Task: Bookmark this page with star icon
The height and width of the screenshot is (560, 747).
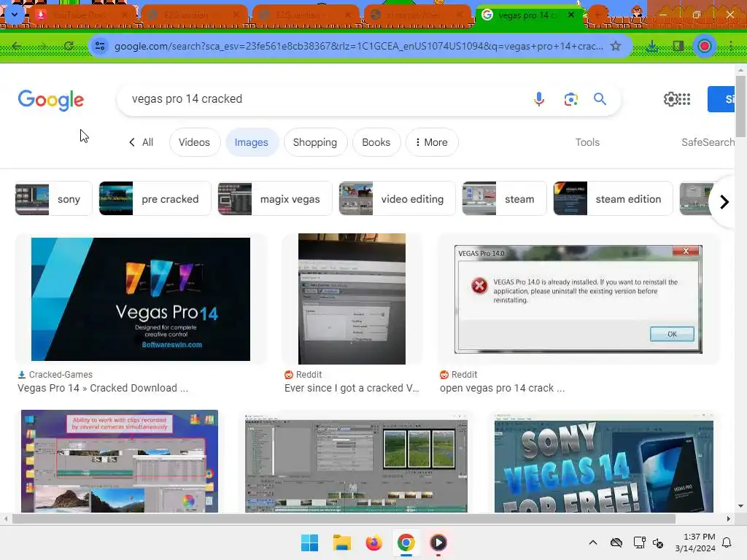Action: click(616, 46)
